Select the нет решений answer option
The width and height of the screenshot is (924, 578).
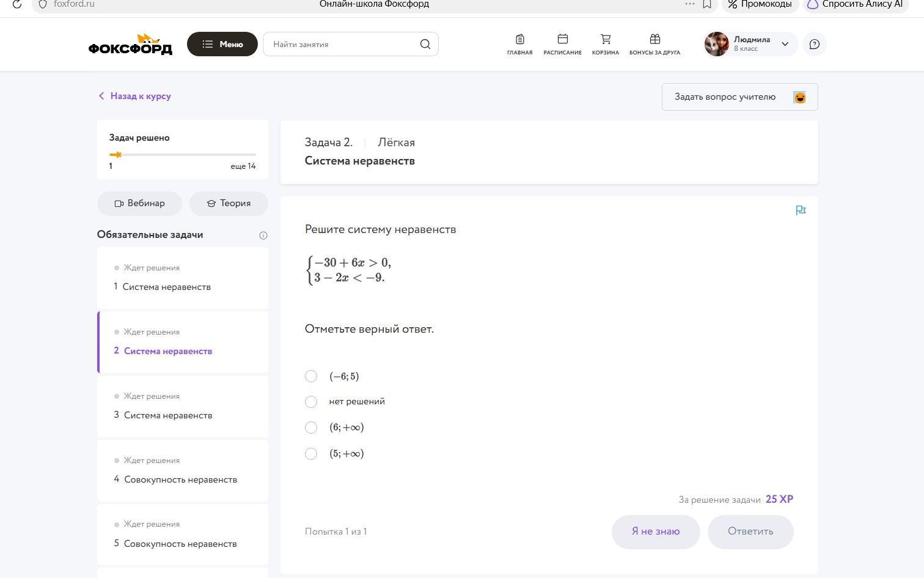click(311, 402)
